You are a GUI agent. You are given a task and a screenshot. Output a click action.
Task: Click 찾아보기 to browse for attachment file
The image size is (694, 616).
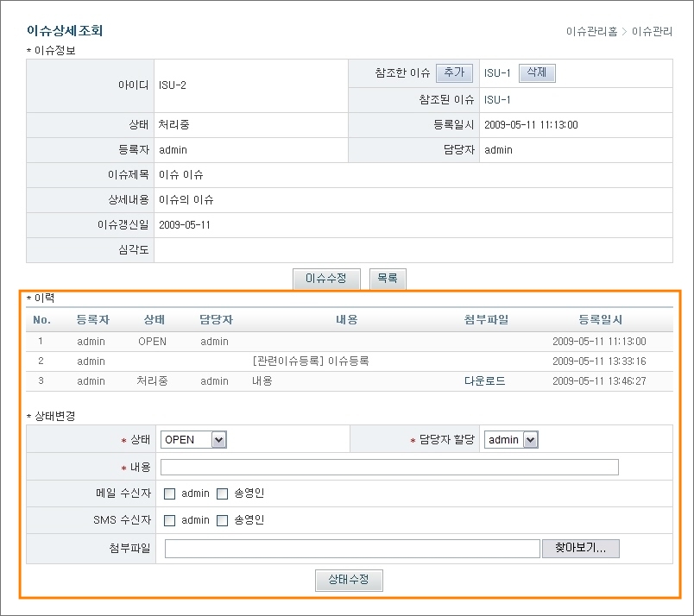[581, 548]
